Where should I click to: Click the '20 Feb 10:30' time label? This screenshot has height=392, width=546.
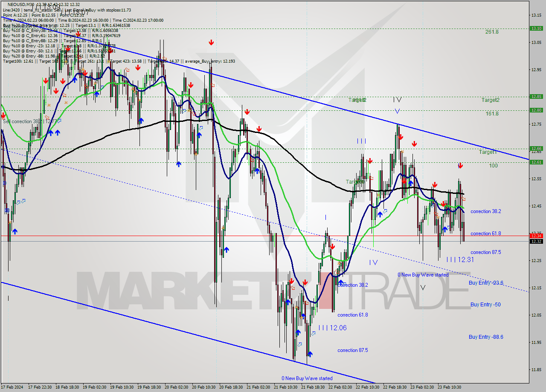pyautogui.click(x=204, y=387)
